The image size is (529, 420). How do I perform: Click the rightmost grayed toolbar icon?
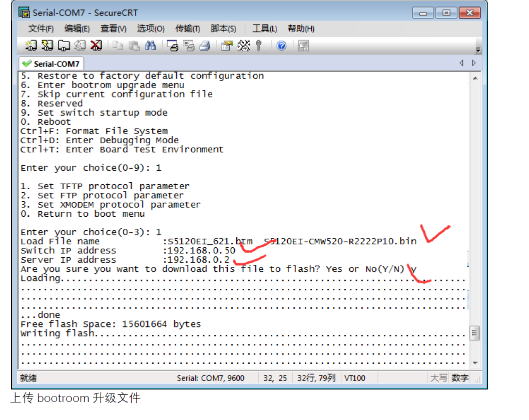point(303,46)
